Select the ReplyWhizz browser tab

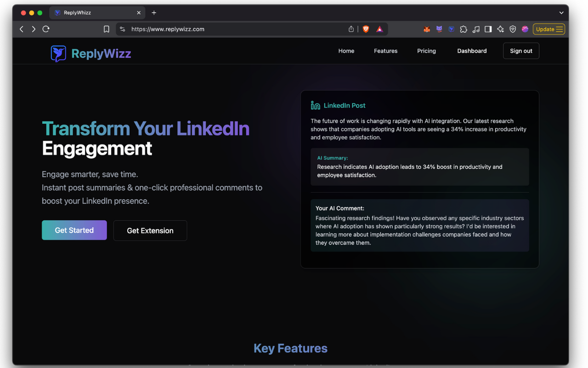(97, 13)
